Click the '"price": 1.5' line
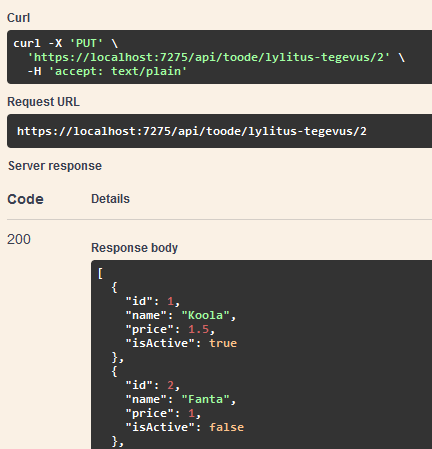This screenshot has height=449, width=432. point(170,329)
